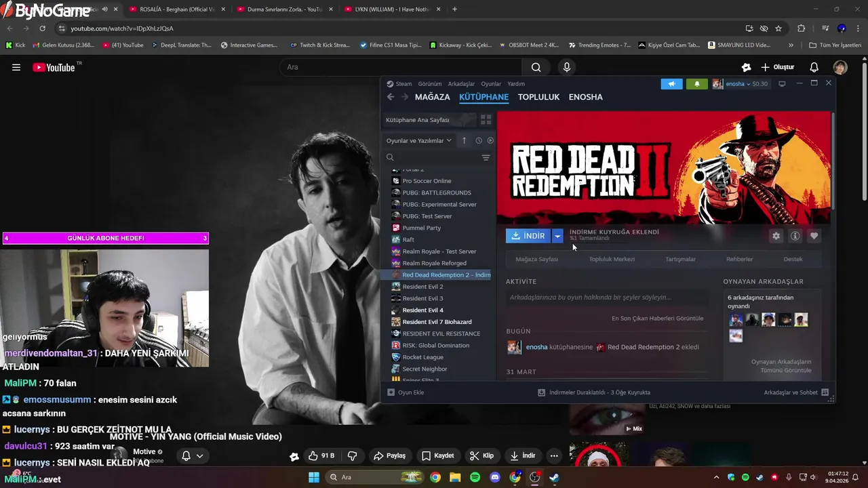Click YouTube Ara search field
868x488 pixels.
[401, 67]
